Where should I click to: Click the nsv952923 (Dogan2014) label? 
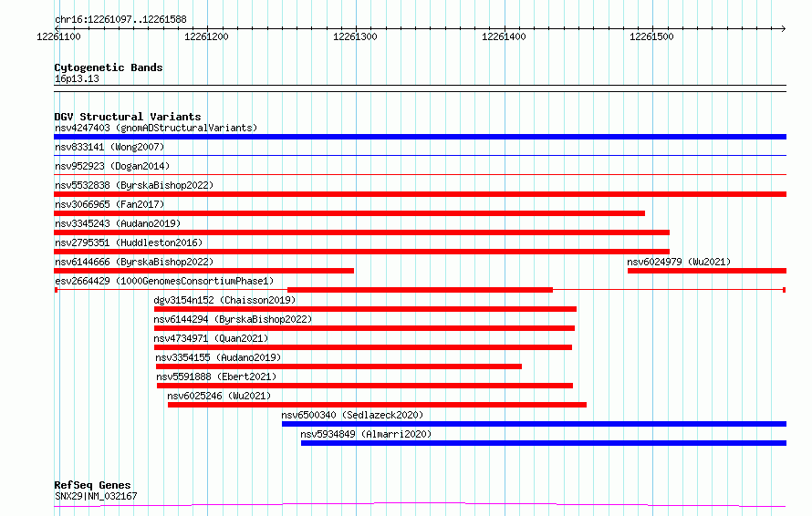112,166
